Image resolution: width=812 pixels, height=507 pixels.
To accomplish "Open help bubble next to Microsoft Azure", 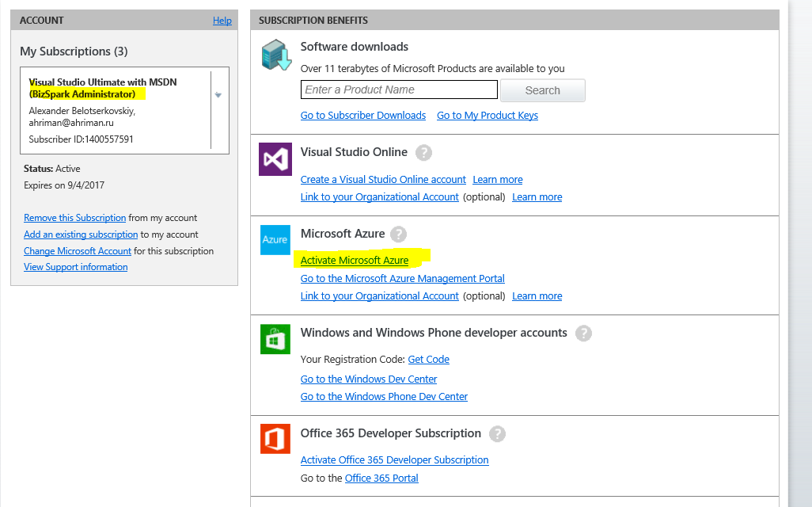I will 398,234.
